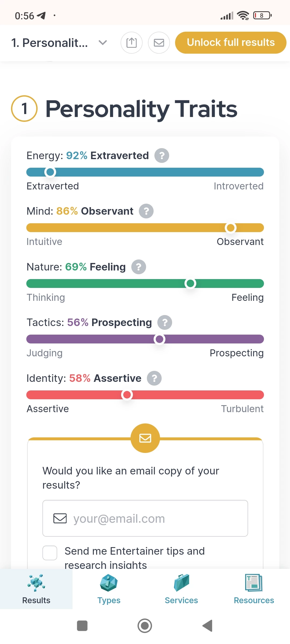
Task: Tap the email envelope icon in header
Action: click(x=159, y=43)
